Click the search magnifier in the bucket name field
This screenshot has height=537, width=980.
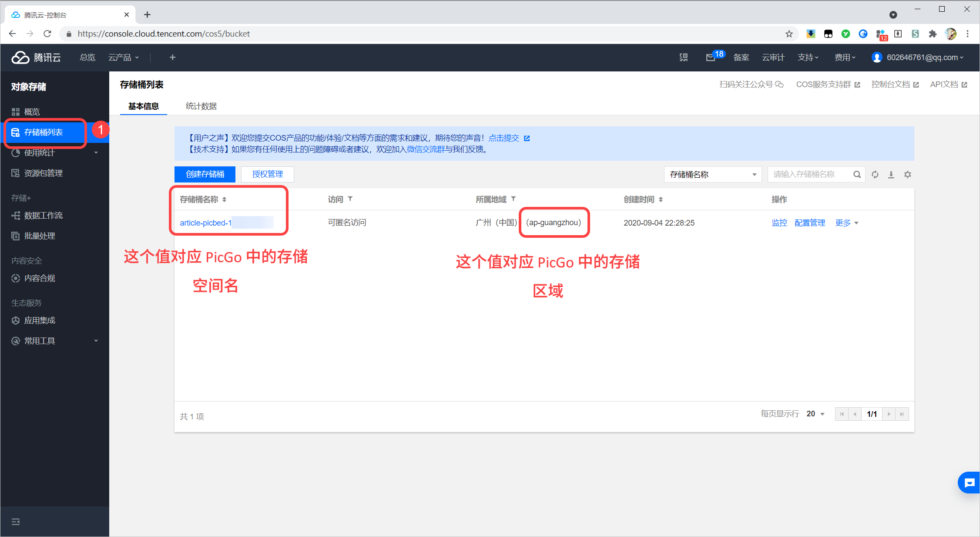coord(856,175)
